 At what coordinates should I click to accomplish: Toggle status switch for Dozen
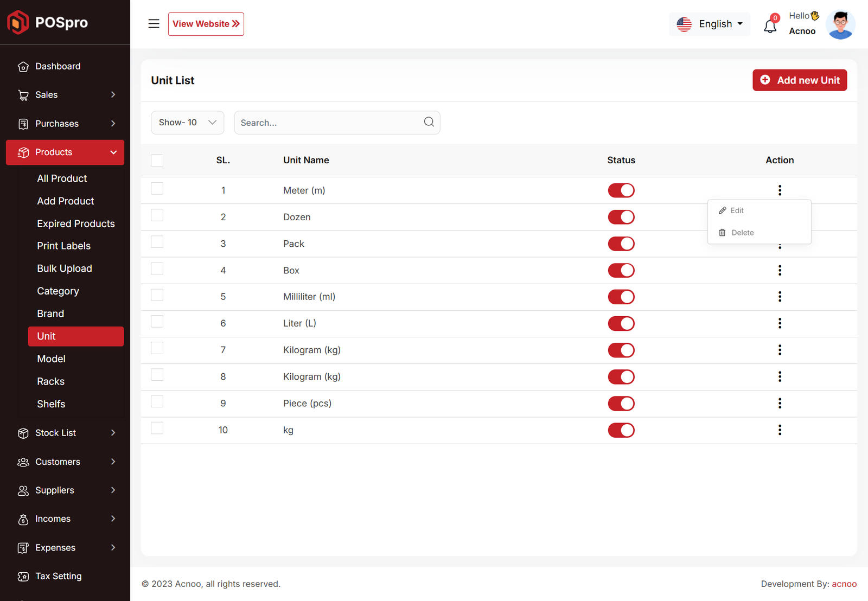click(621, 217)
